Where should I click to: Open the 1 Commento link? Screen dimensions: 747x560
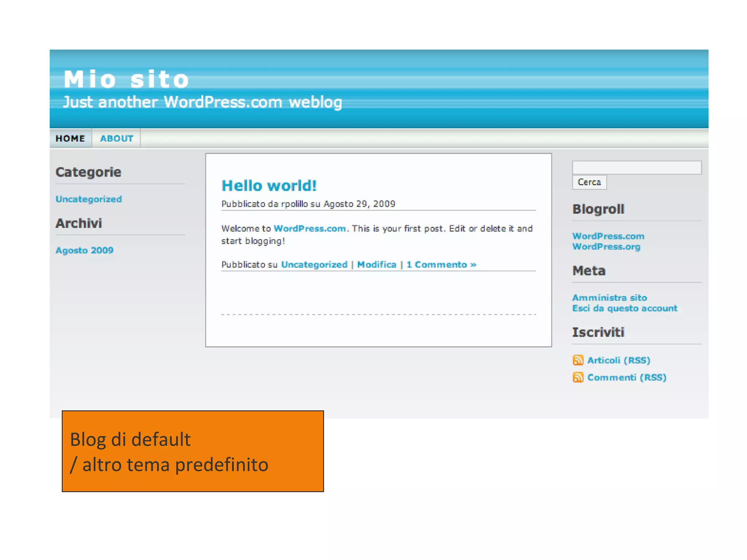tap(441, 264)
